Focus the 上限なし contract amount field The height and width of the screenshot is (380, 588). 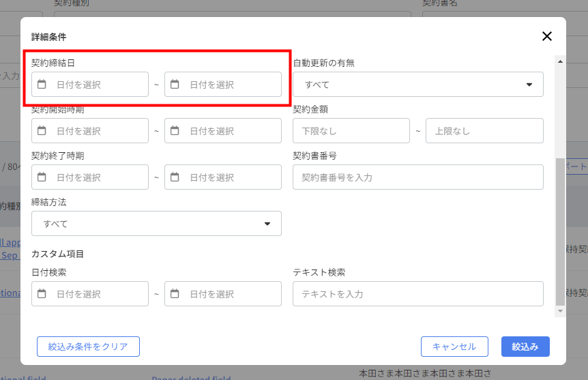point(484,130)
